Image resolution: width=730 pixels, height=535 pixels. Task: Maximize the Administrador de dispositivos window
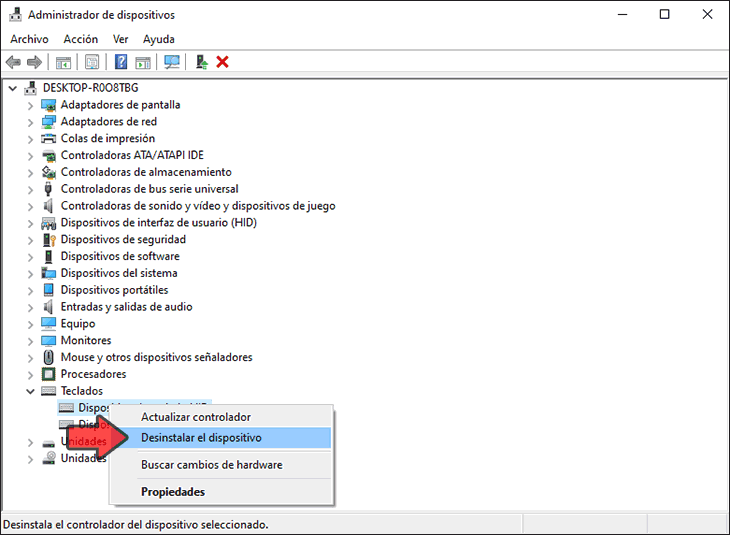coord(665,14)
